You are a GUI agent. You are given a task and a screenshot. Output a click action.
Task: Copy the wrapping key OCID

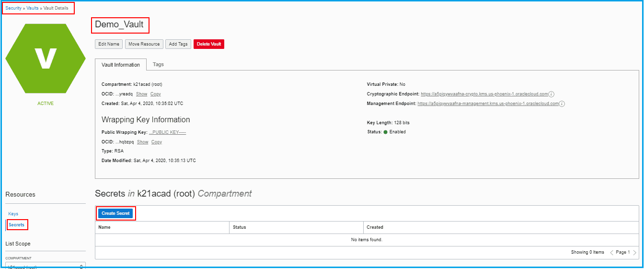156,142
